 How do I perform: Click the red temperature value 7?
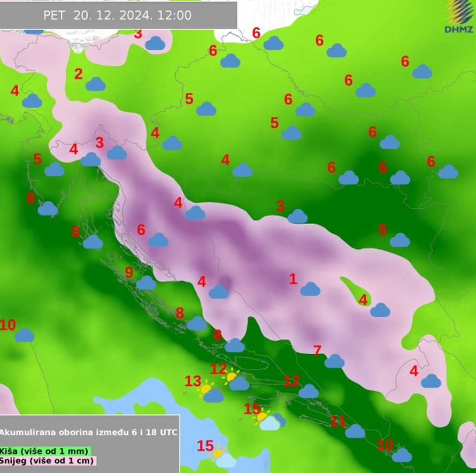[x=317, y=351]
